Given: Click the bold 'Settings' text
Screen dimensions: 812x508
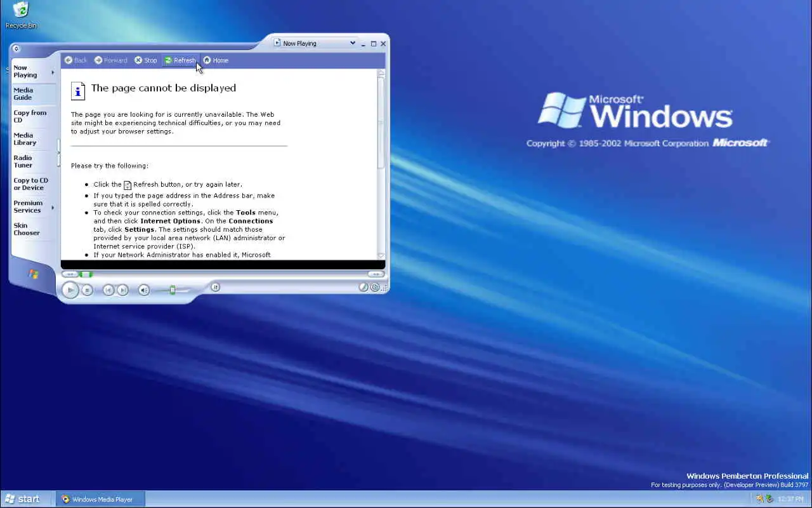Looking at the screenshot, I should coord(140,229).
